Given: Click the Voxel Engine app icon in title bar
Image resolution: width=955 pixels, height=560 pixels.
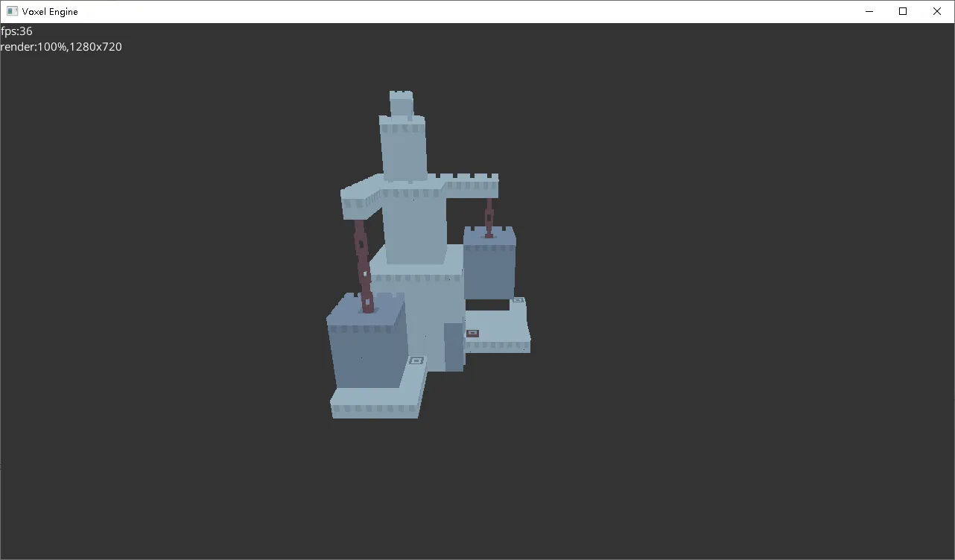Looking at the screenshot, I should click(12, 11).
